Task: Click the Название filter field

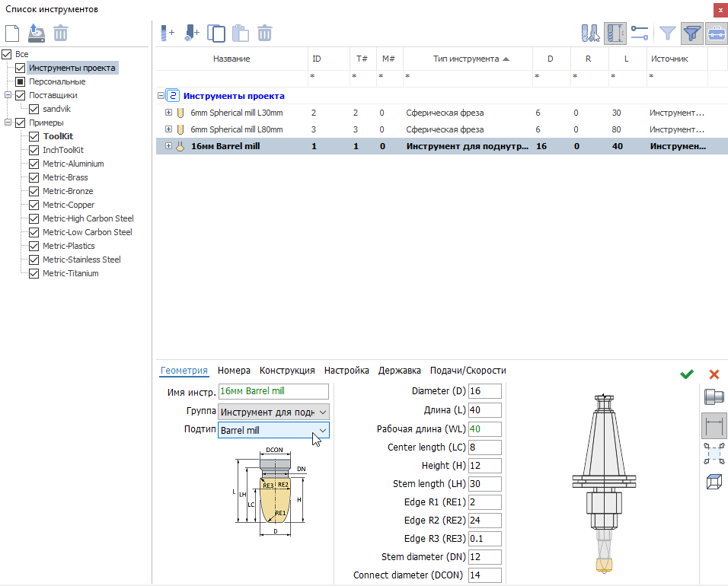Action: [x=231, y=77]
